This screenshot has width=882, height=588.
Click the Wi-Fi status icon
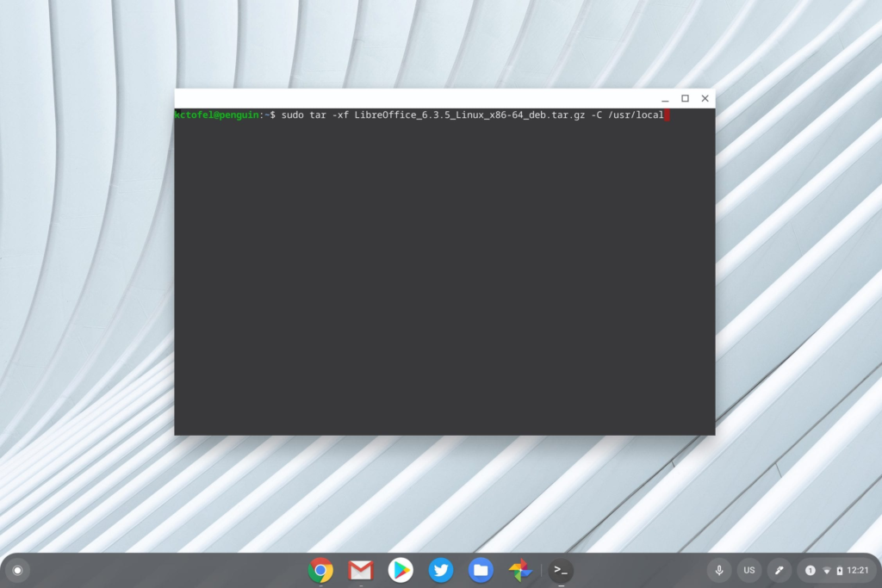click(826, 571)
